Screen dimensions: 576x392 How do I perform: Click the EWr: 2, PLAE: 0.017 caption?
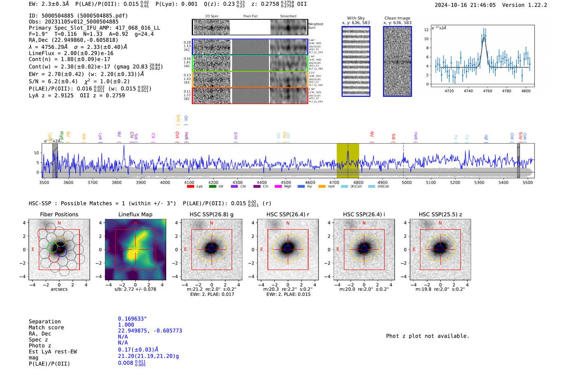pos(212,295)
